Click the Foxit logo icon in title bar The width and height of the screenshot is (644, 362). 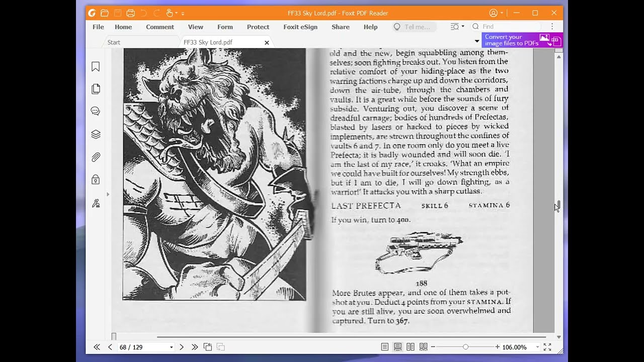click(92, 13)
